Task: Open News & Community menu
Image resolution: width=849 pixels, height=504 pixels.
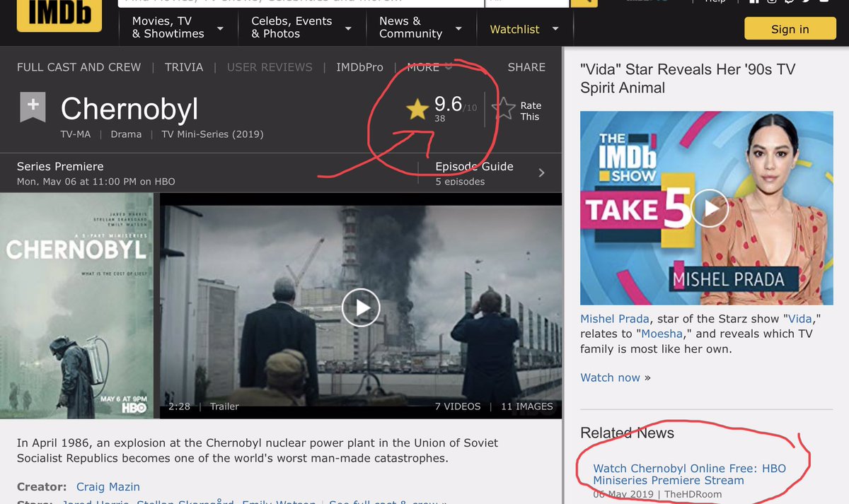Action: (410, 27)
